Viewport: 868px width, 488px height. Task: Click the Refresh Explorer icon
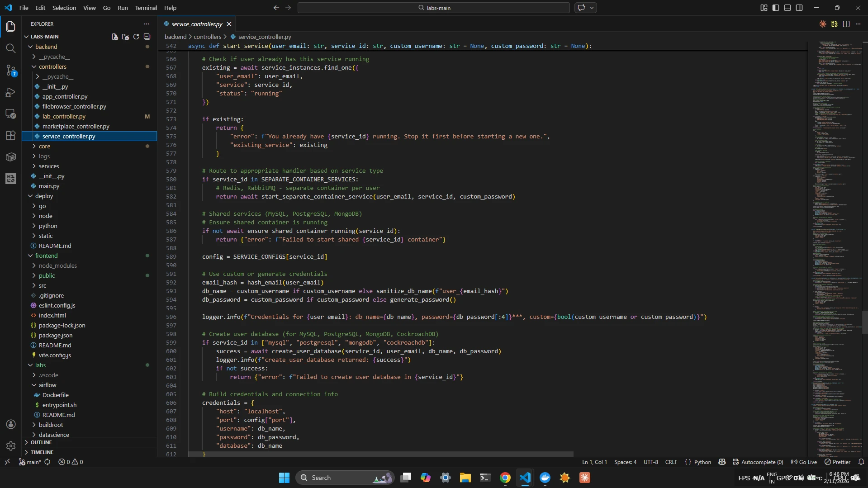[x=136, y=37]
